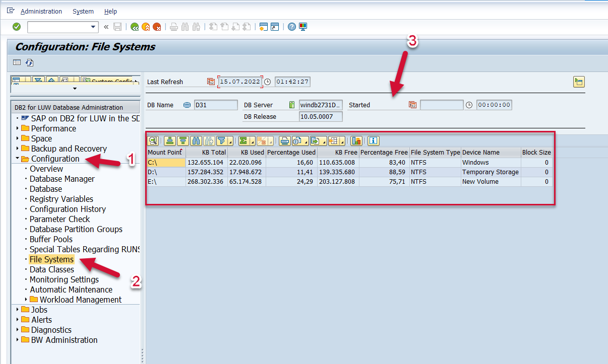608x364 pixels.
Task: Click the Find binoculars icon in grid toolbar
Action: pos(196,141)
